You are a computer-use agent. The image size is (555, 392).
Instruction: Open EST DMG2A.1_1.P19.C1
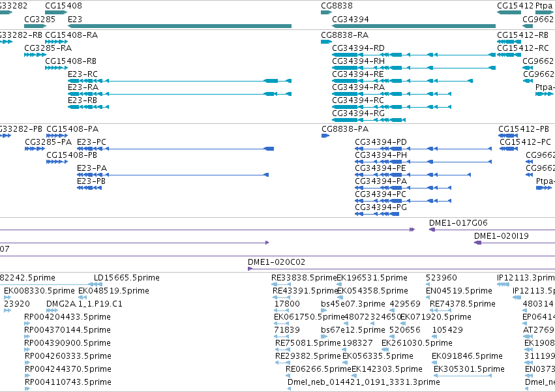point(84,304)
